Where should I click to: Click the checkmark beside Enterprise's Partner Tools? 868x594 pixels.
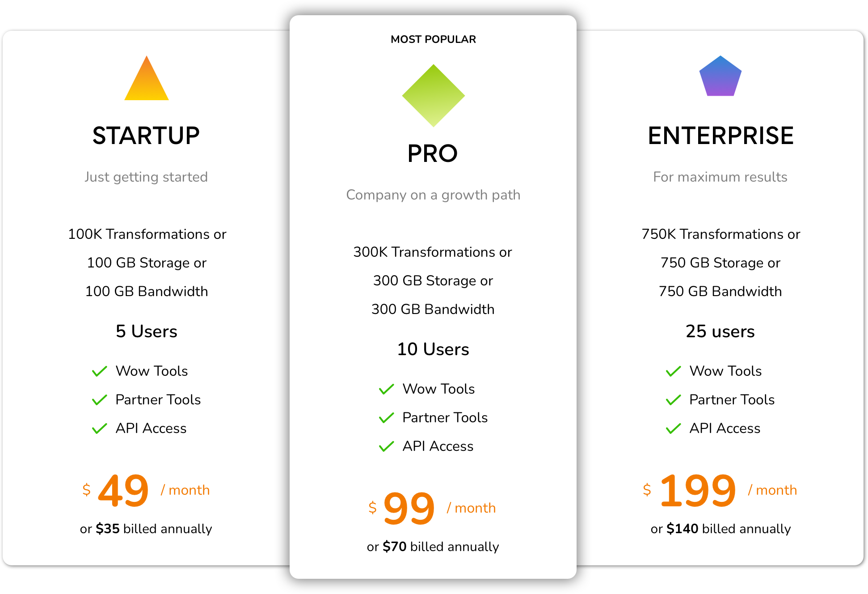[x=673, y=400]
